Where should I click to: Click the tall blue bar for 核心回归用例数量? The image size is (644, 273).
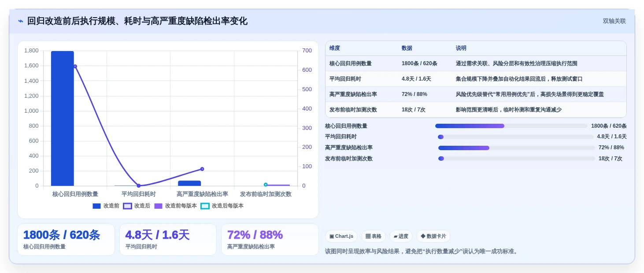point(63,118)
